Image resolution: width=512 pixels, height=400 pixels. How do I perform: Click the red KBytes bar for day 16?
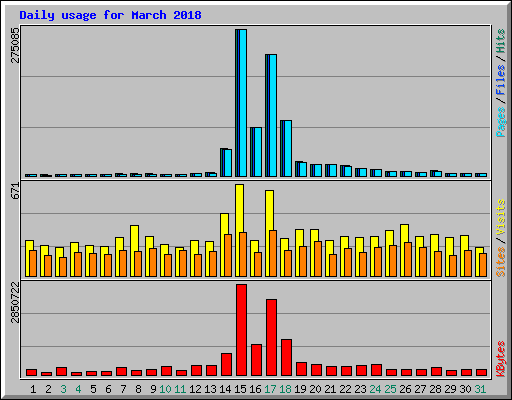[256, 360]
